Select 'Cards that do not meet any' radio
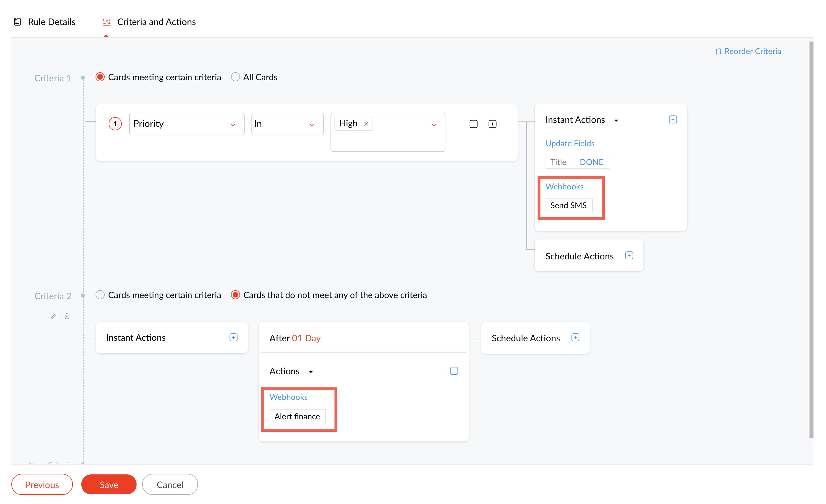The height and width of the screenshot is (504, 826). pos(235,295)
